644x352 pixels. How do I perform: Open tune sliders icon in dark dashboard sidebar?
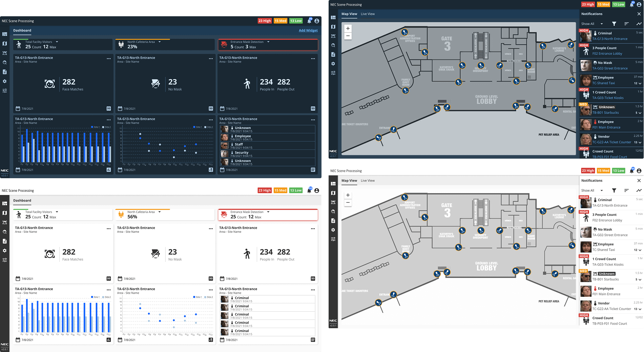(5, 91)
